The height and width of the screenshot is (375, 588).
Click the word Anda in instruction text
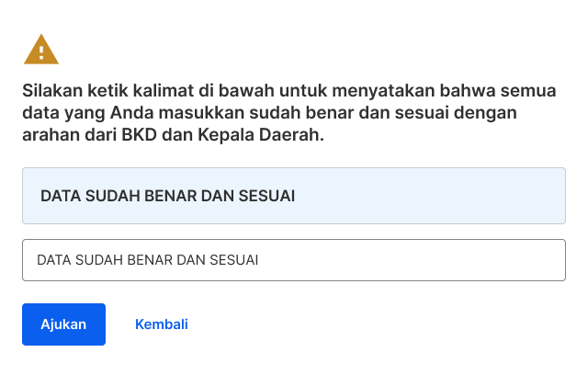coord(131,112)
